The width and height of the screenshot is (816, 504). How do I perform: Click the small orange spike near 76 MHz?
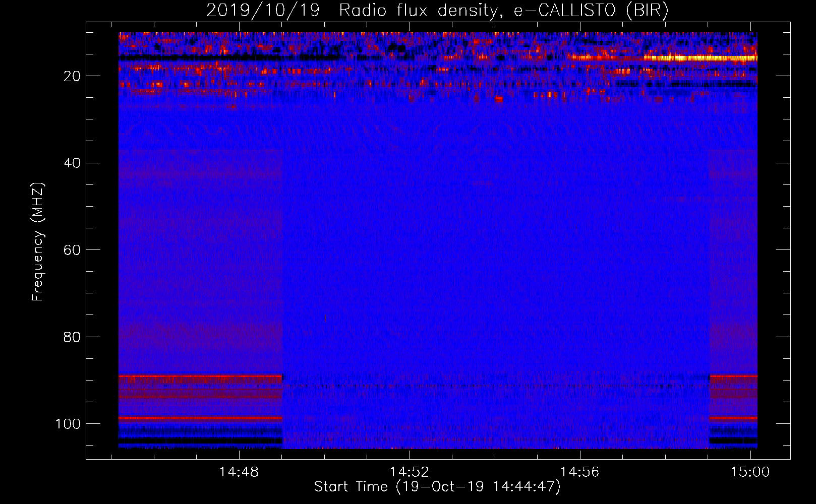[x=325, y=318]
